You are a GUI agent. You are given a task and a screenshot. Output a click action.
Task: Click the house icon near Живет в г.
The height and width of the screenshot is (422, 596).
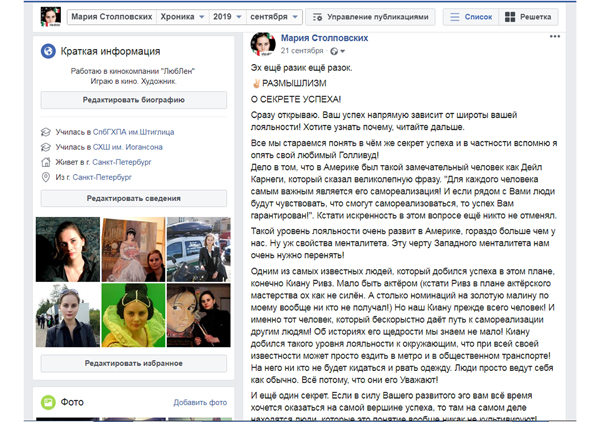point(46,162)
